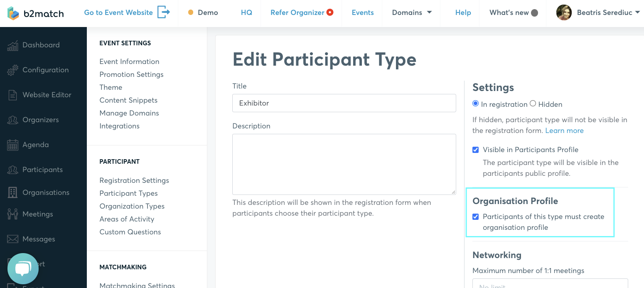Click the b2match logo
Viewport: 644px width, 288px height.
36,13
